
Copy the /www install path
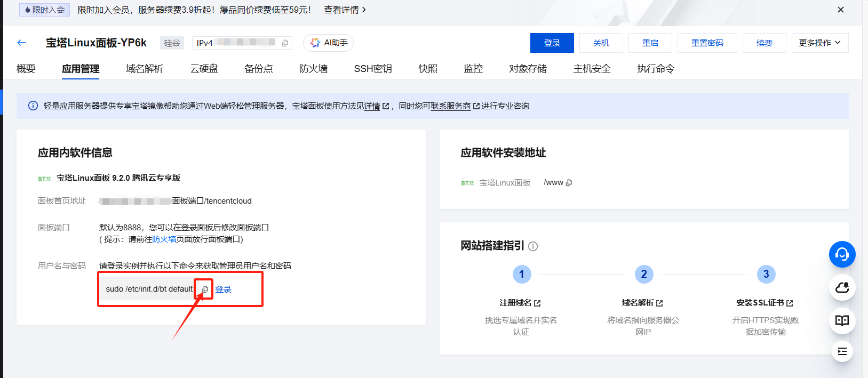(x=569, y=182)
